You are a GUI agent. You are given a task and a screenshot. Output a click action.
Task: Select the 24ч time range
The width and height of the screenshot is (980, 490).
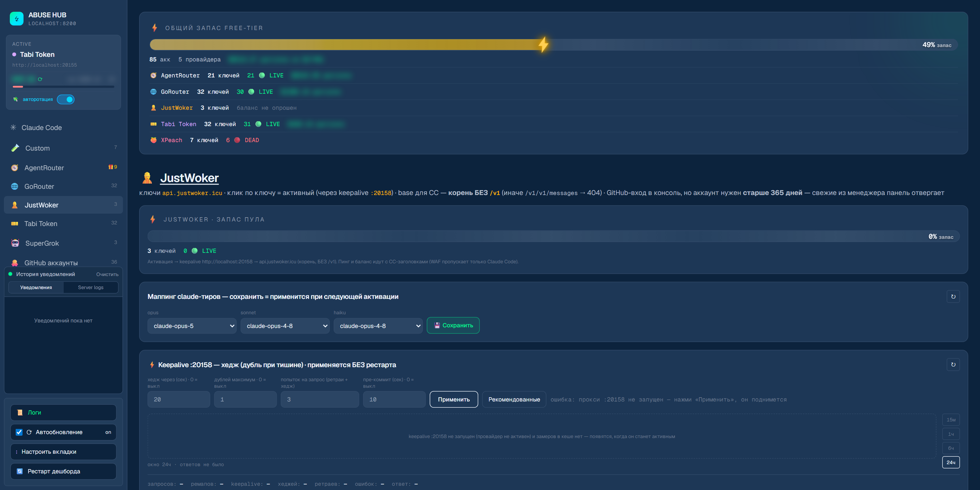pos(951,462)
